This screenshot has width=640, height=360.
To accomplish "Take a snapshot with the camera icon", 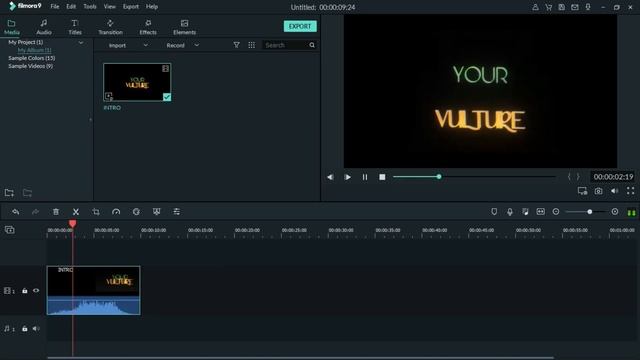I will pos(598,191).
